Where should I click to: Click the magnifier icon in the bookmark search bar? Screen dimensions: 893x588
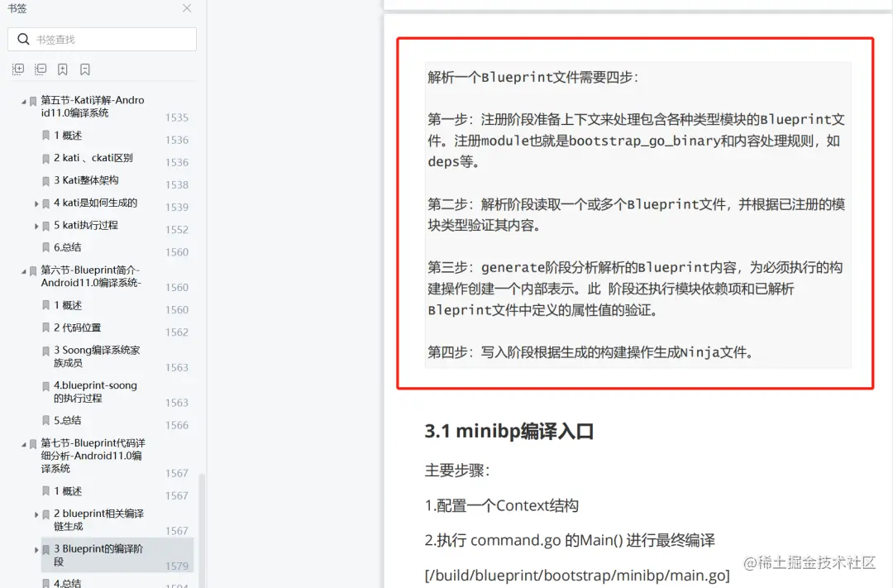(x=22, y=39)
